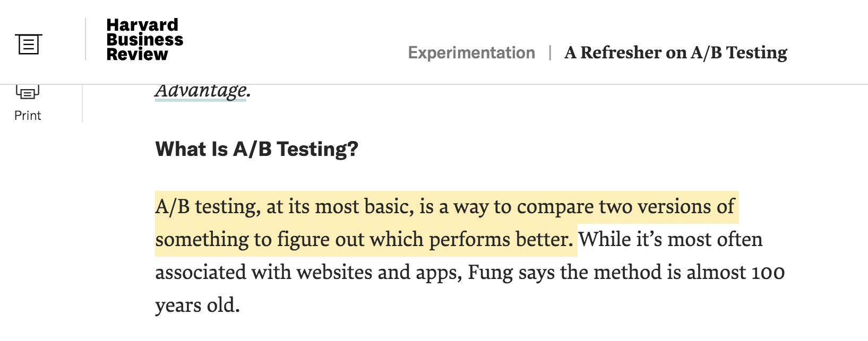Click the header title A Refresher on A/B Testing
Screen dimensions: 868x341
(675, 53)
